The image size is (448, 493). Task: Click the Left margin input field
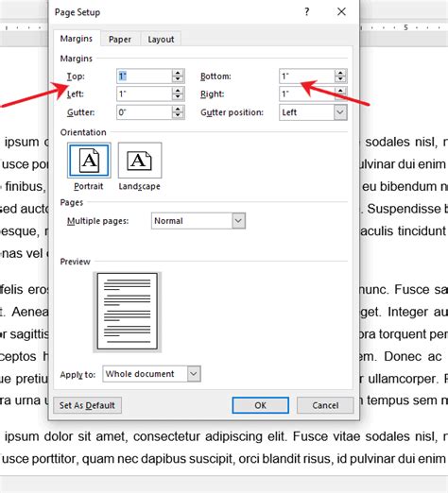pyautogui.click(x=145, y=93)
